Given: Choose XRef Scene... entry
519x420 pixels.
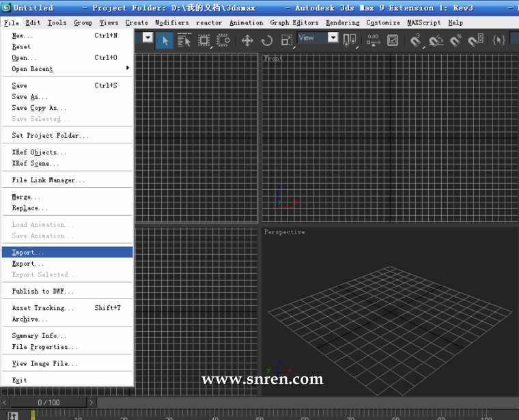Looking at the screenshot, I should tap(68, 163).
